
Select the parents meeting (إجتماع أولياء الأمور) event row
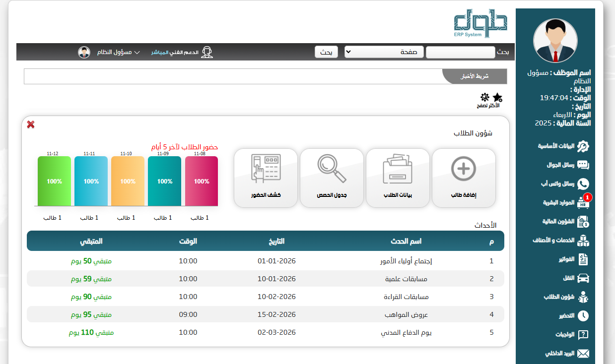pos(265,261)
